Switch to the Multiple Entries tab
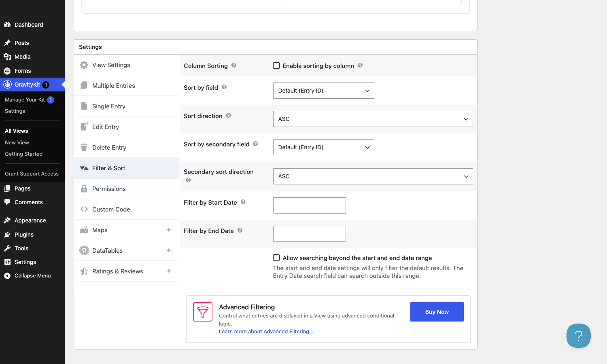607x364 pixels. click(127, 86)
